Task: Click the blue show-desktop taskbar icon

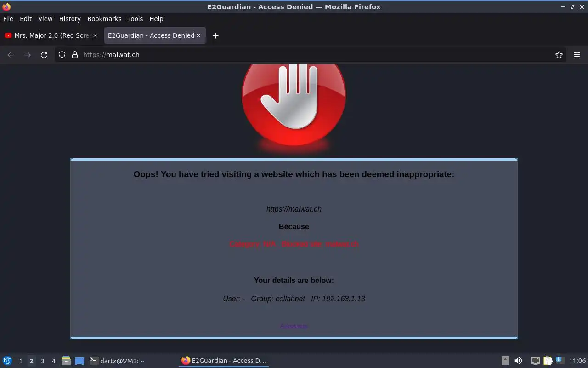Action: pos(79,361)
